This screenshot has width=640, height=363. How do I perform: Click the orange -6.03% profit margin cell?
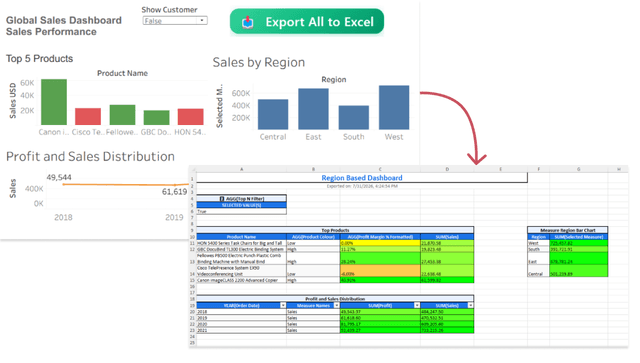[x=380, y=271]
